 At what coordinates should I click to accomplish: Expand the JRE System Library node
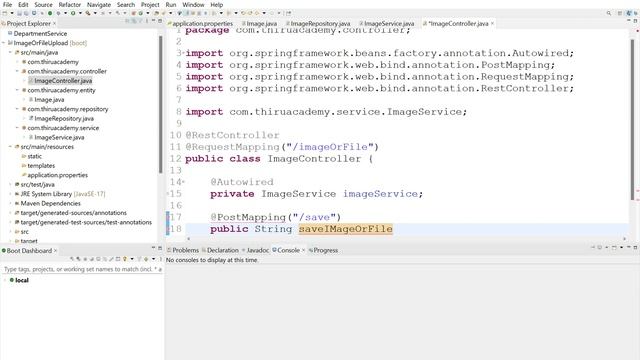10,194
